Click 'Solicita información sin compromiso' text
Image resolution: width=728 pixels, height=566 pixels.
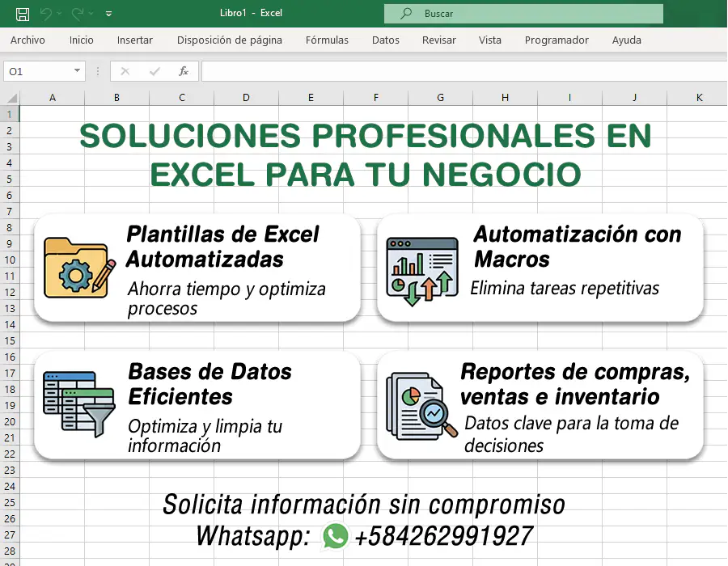(x=364, y=505)
